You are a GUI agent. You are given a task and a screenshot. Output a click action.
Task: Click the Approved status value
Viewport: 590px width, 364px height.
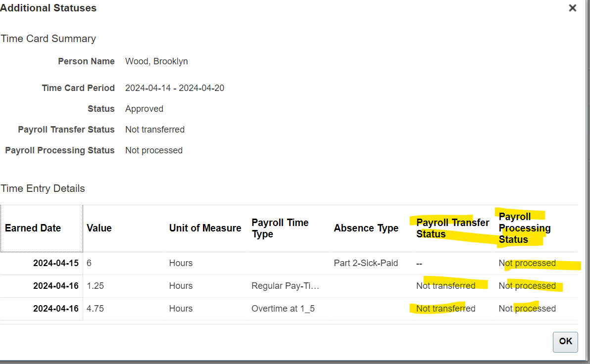(x=144, y=108)
